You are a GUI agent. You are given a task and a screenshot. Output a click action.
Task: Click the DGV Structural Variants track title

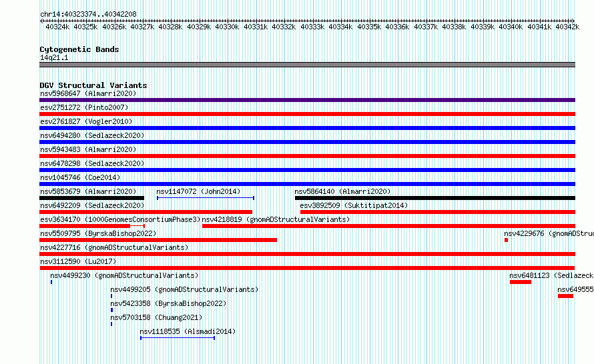click(93, 85)
